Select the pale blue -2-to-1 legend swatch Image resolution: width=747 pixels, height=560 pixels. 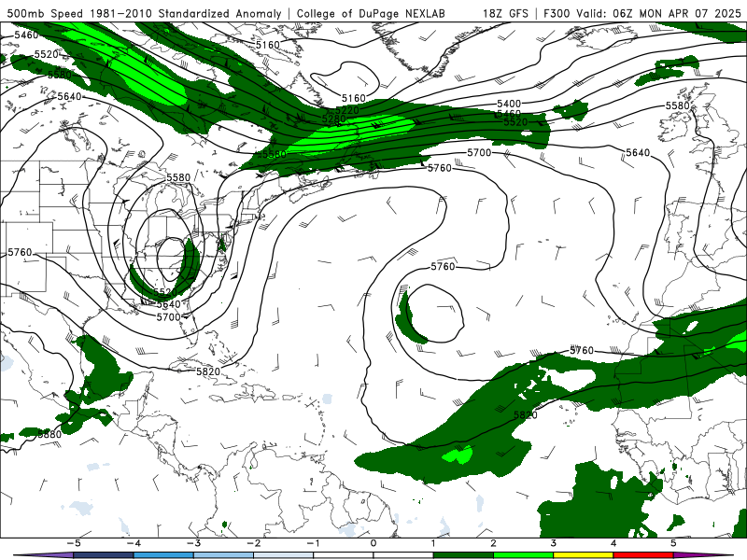coord(284,555)
